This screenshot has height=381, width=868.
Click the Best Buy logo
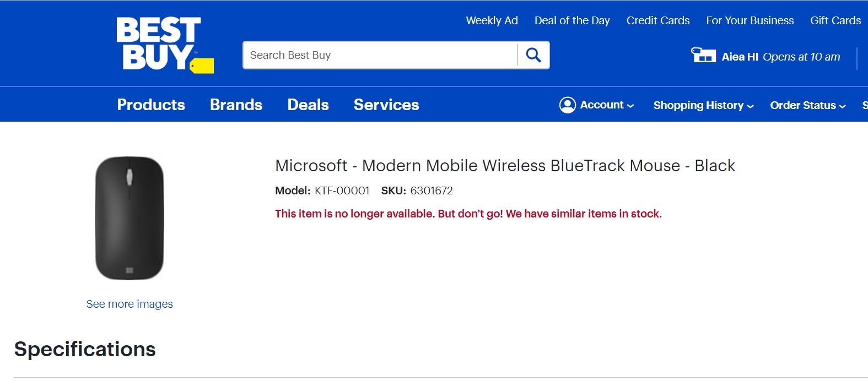165,45
